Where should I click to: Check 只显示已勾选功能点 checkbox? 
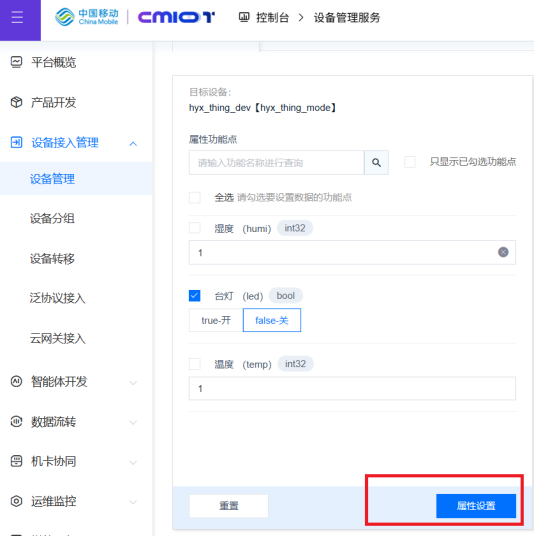tap(410, 162)
